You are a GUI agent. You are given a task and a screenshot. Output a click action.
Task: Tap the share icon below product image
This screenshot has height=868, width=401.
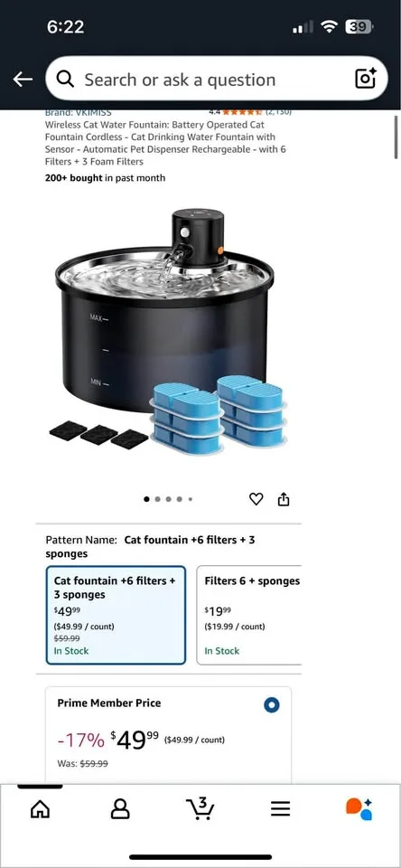pyautogui.click(x=284, y=499)
